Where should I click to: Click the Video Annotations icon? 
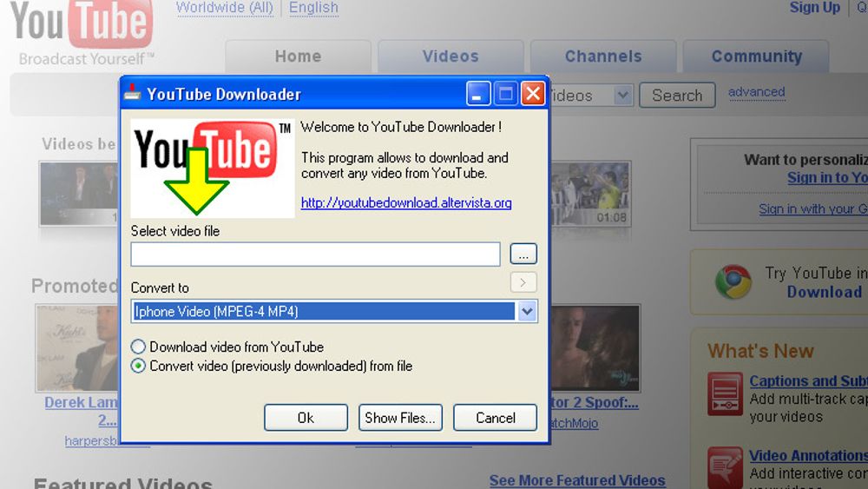pos(725,467)
